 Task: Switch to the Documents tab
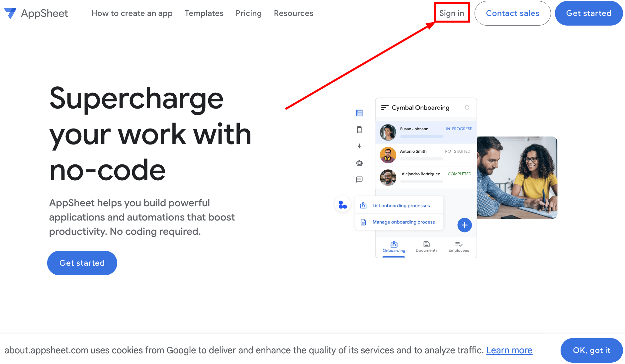(426, 247)
